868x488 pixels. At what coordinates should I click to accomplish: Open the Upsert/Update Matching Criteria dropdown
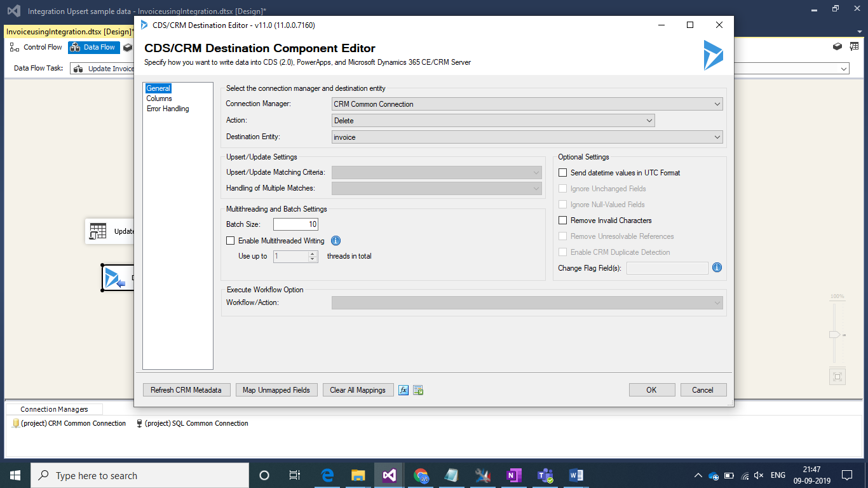coord(437,172)
